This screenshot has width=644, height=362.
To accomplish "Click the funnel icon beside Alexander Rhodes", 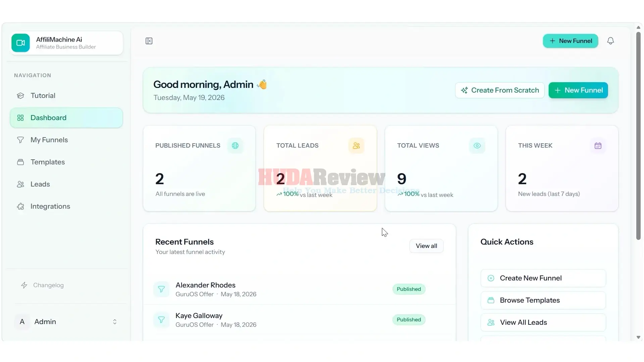I will pos(161,289).
